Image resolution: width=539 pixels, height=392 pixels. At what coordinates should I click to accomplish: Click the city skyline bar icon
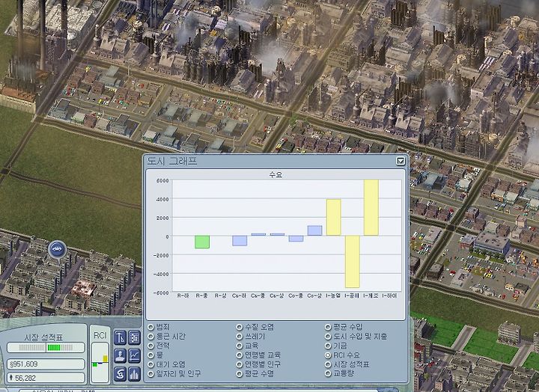pos(135,374)
